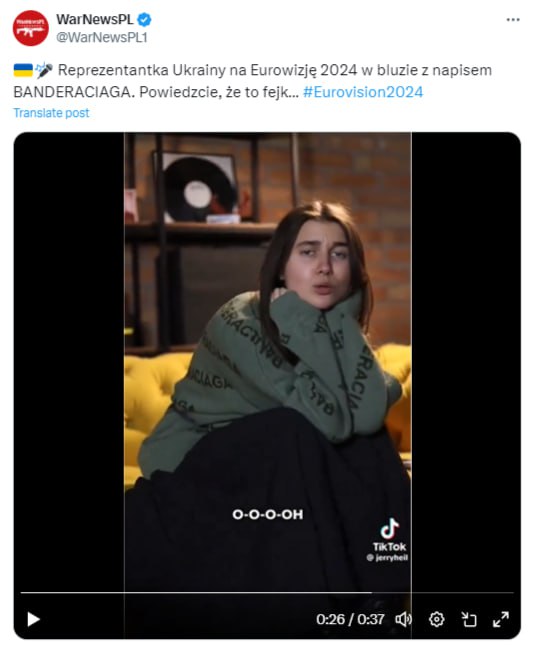Click the Ukraine flag emoji
The image size is (534, 646).
click(x=23, y=70)
